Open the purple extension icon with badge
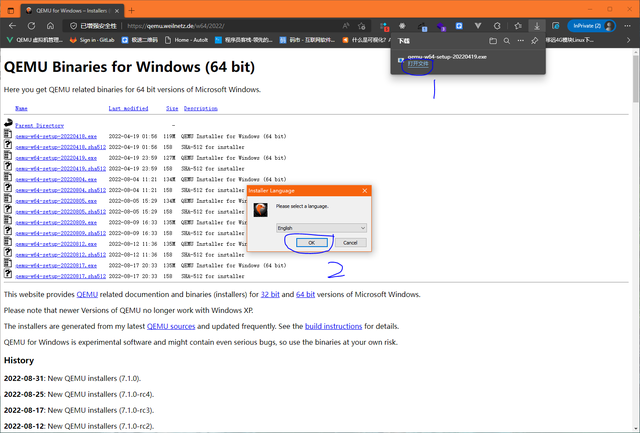Screen dimensions: 640x433 pyautogui.click(x=441, y=26)
